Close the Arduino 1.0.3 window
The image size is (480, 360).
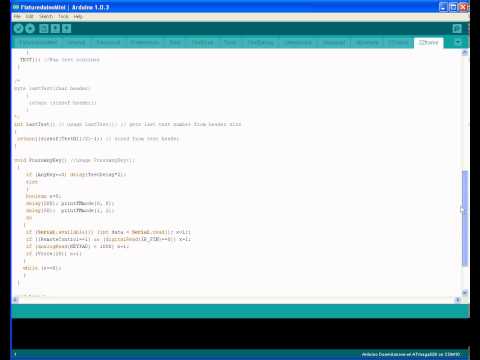click(x=463, y=7)
